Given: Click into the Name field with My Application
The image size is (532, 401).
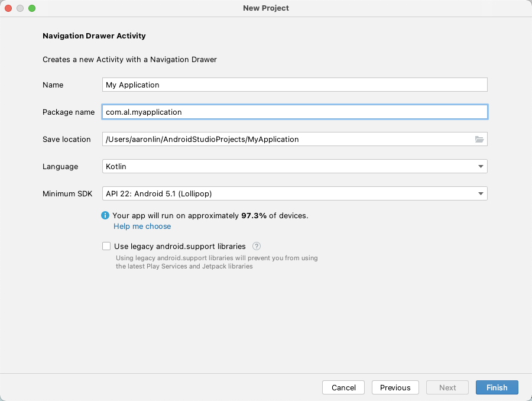Looking at the screenshot, I should (x=295, y=85).
